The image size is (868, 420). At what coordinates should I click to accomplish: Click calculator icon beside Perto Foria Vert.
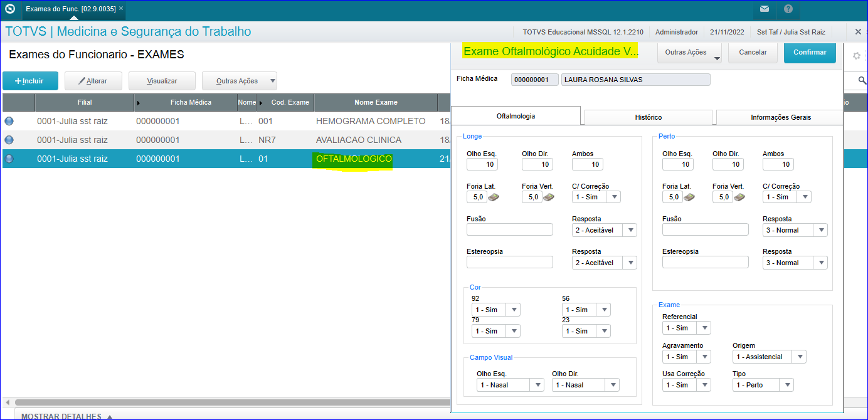coord(739,197)
